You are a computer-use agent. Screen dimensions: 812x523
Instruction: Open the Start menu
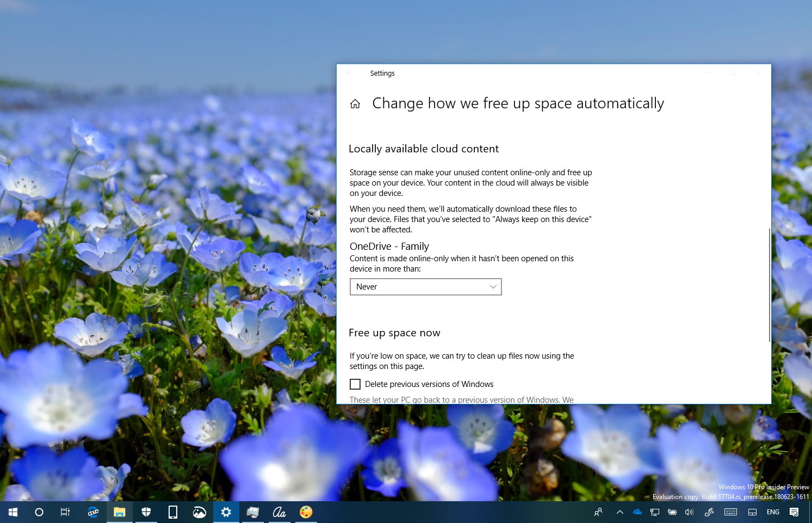[12, 512]
